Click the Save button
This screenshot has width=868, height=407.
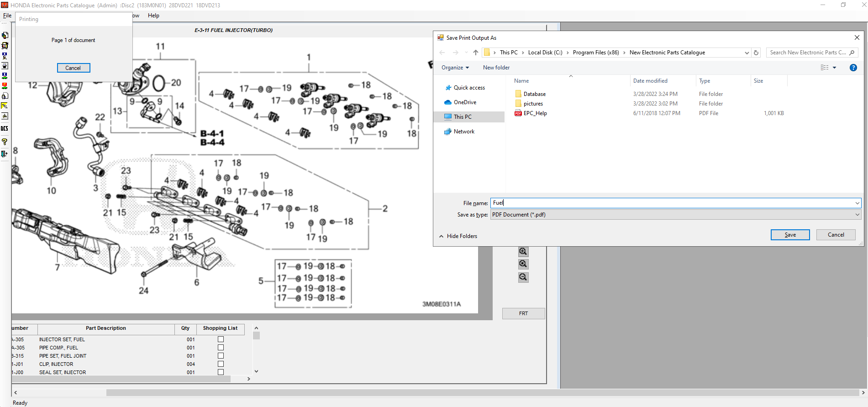tap(790, 235)
